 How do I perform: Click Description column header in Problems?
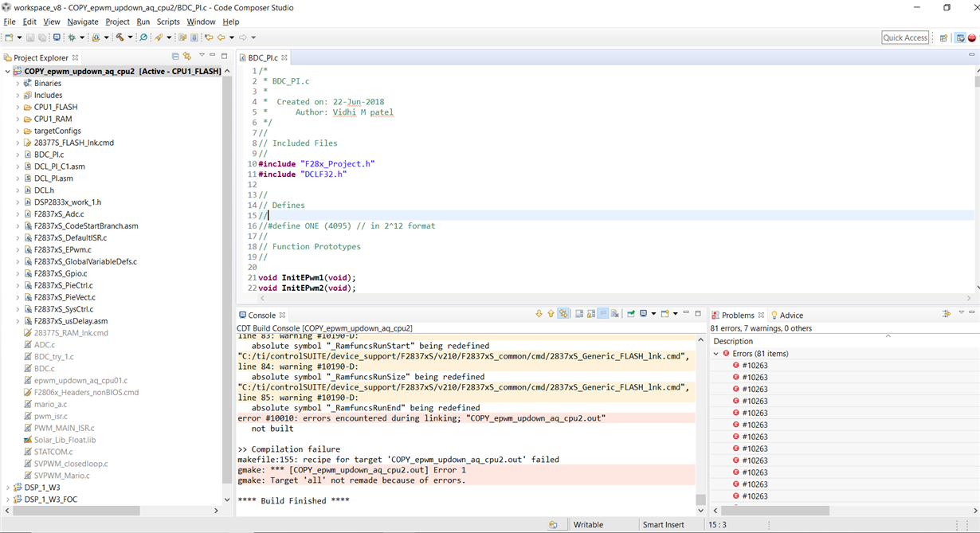click(733, 341)
